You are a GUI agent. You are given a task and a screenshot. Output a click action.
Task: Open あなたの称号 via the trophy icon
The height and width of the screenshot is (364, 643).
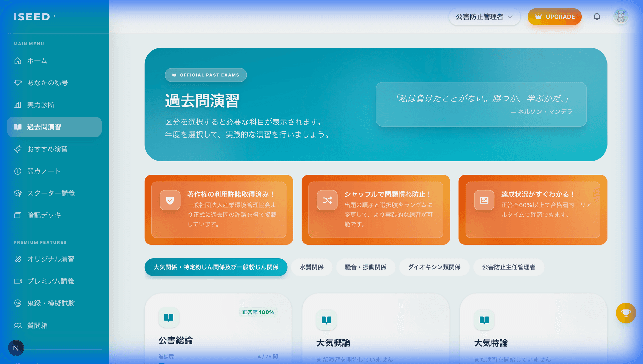click(18, 83)
